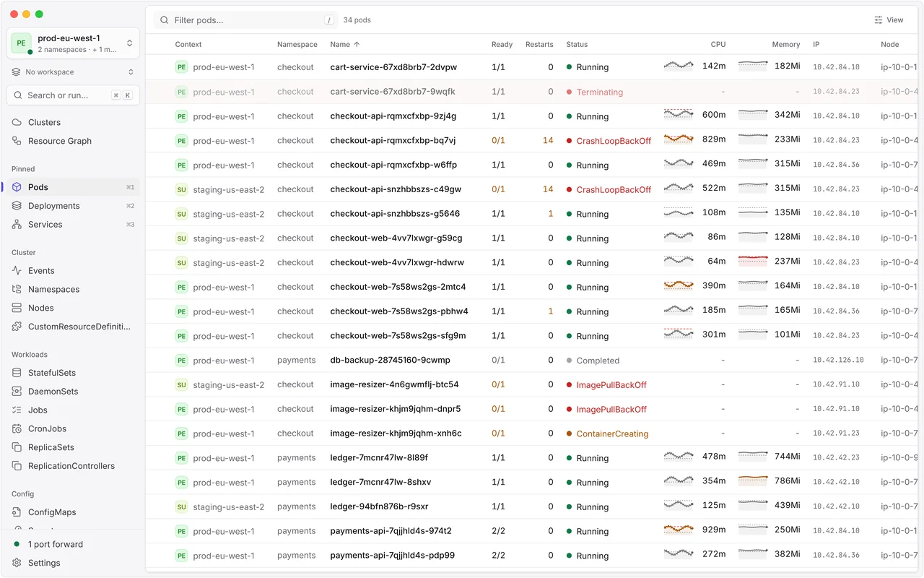Sort by the IP column header

coord(816,45)
